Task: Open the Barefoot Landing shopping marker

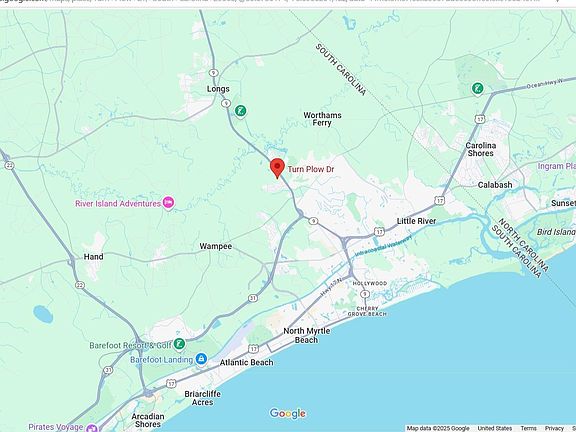Action: point(201,359)
